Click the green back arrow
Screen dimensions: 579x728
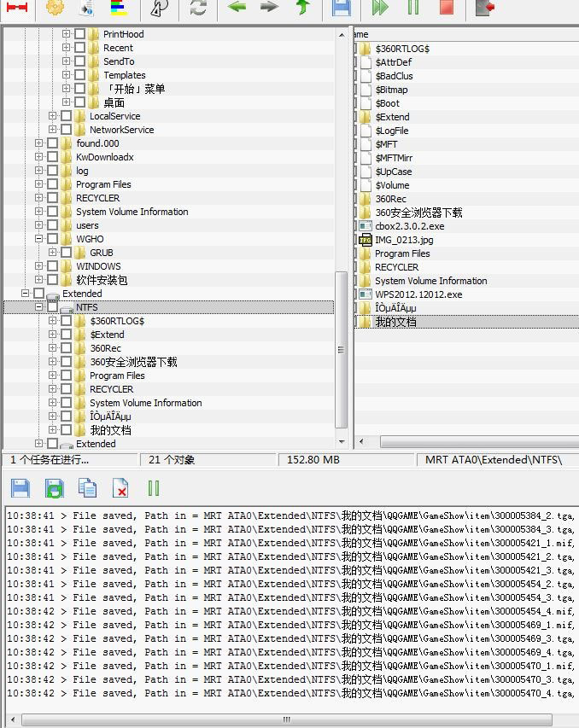tap(237, 8)
